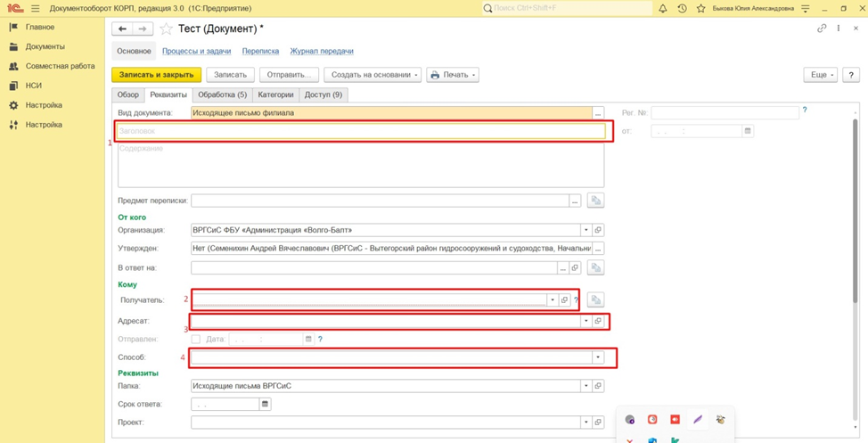Click the purple feather tray icon
This screenshot has width=868, height=443.
(698, 419)
